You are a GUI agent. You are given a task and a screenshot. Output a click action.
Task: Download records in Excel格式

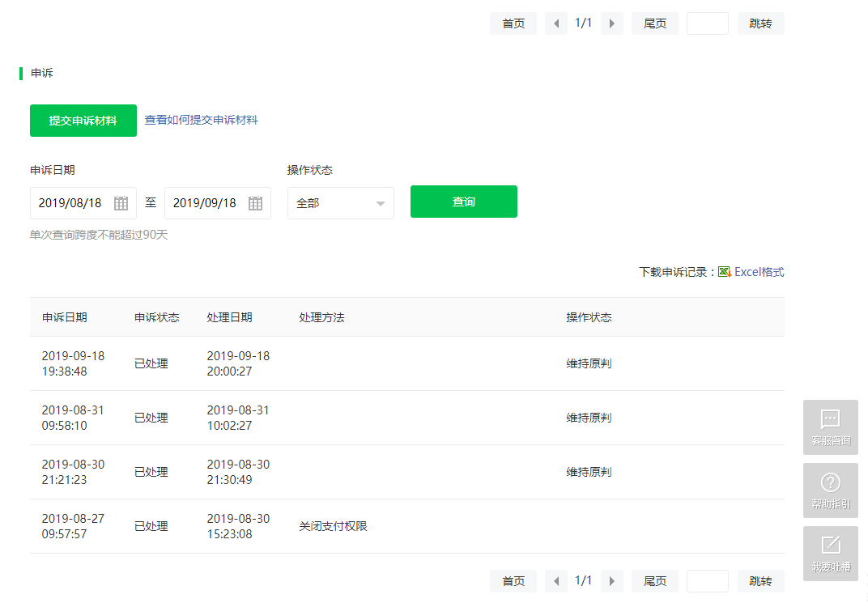(759, 272)
